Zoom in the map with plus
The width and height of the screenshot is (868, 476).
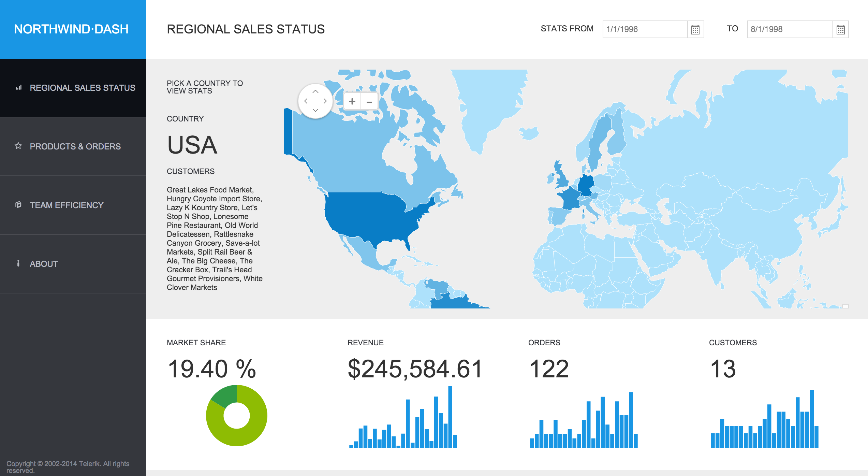(352, 101)
